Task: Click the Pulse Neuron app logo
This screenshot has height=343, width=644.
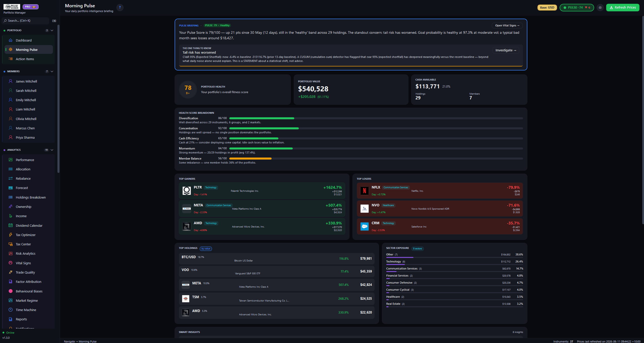Action: pos(12,7)
